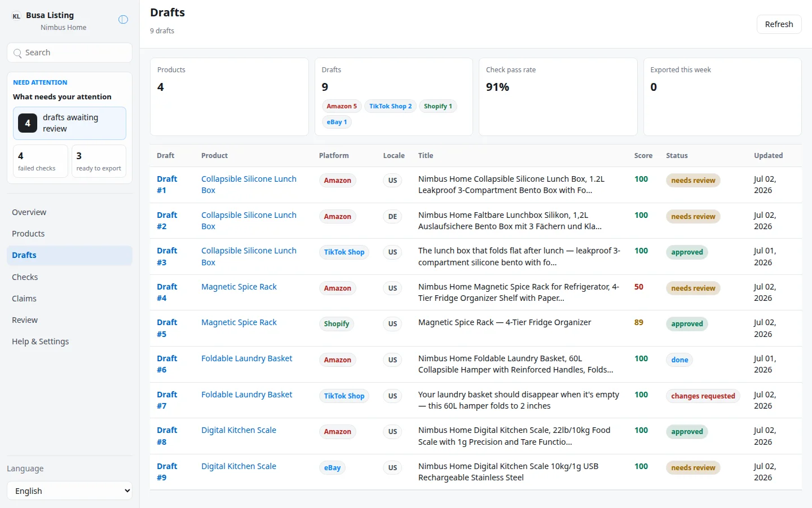Open Foldable Laundry Basket product in Draft #6 row
The width and height of the screenshot is (812, 508).
[246, 358]
